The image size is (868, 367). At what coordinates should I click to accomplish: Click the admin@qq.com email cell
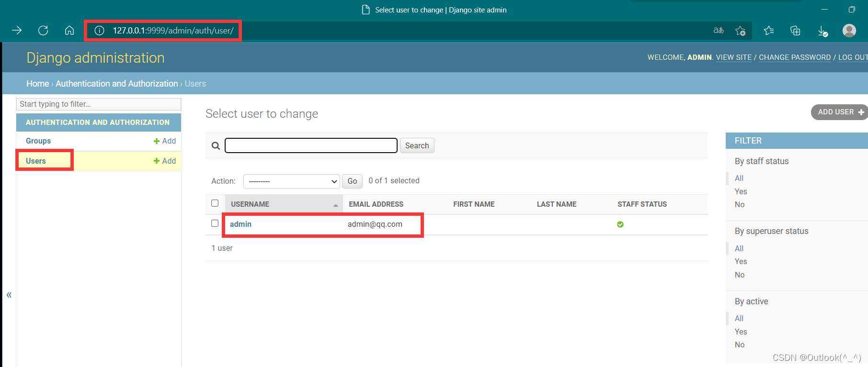375,224
